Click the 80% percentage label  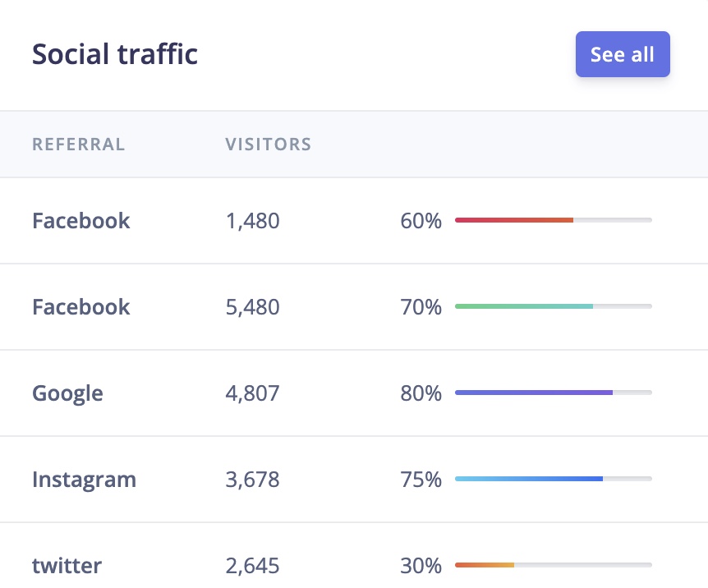click(421, 393)
